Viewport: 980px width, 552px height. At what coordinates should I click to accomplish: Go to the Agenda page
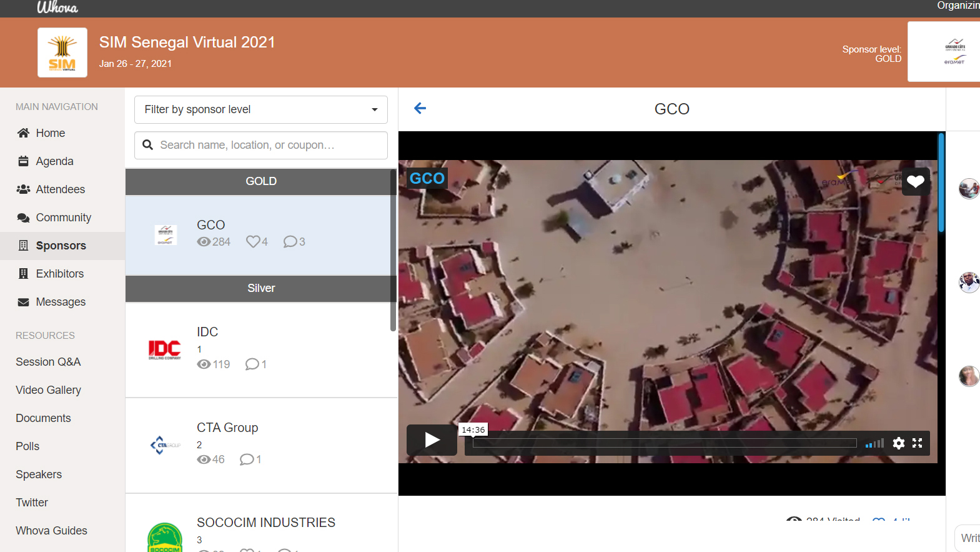click(x=54, y=161)
